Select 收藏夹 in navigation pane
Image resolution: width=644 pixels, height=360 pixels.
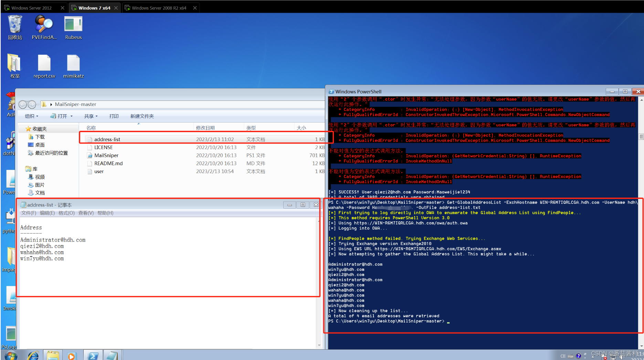point(40,129)
